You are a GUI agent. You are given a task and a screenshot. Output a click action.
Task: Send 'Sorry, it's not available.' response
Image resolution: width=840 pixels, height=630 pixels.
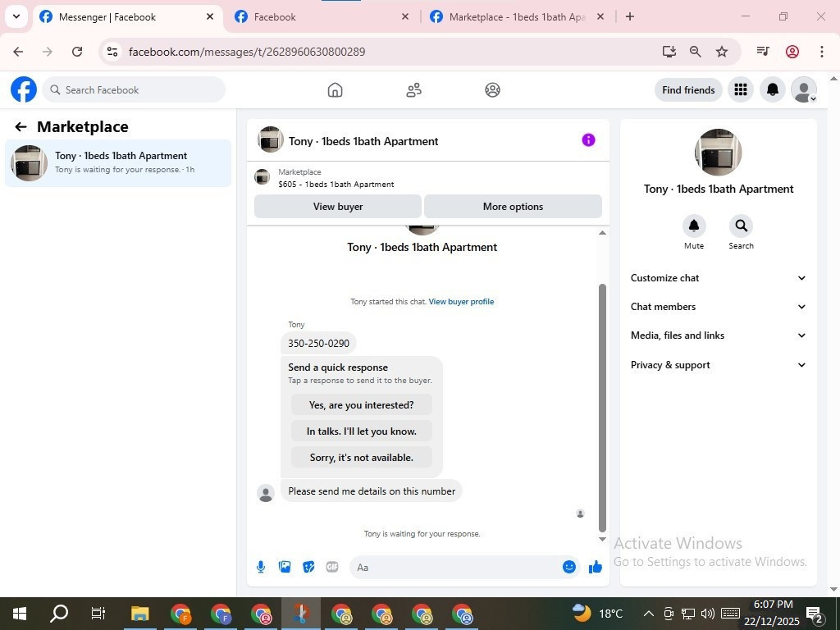[362, 458]
